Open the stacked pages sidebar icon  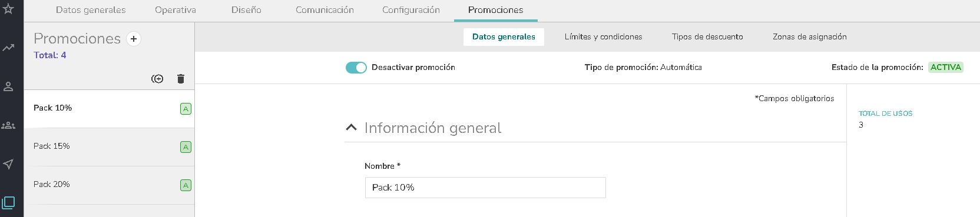pyautogui.click(x=8, y=203)
